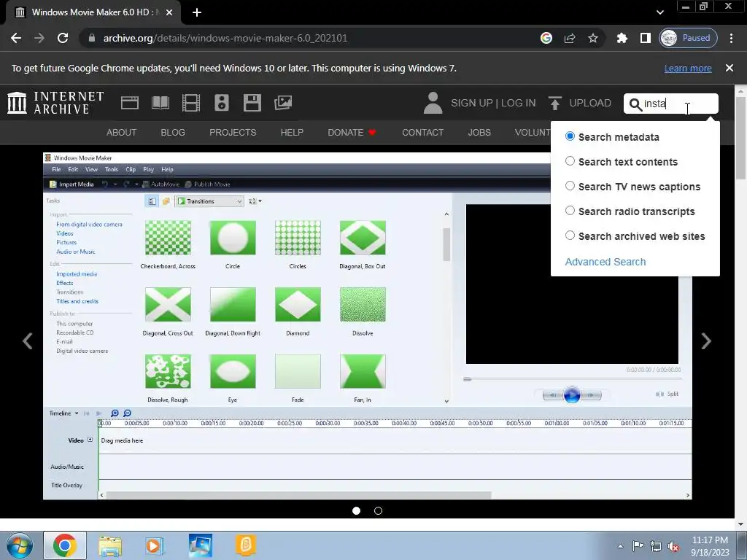Click HELP in navigation bar
Viewport: 747px width, 560px height.
[292, 133]
